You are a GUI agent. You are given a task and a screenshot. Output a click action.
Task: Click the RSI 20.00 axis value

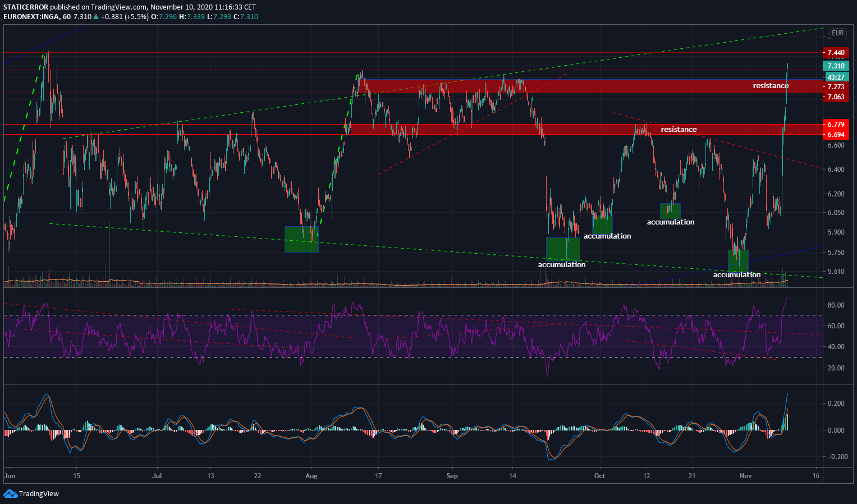coord(836,368)
